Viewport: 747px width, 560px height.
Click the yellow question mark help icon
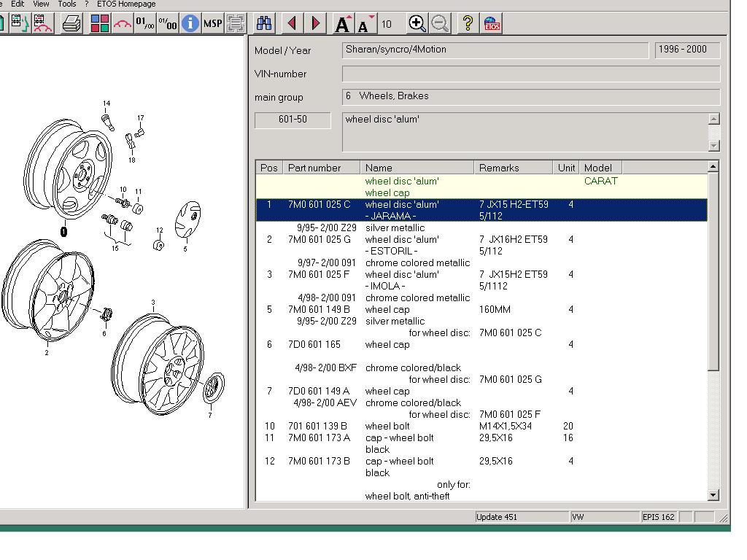point(468,24)
